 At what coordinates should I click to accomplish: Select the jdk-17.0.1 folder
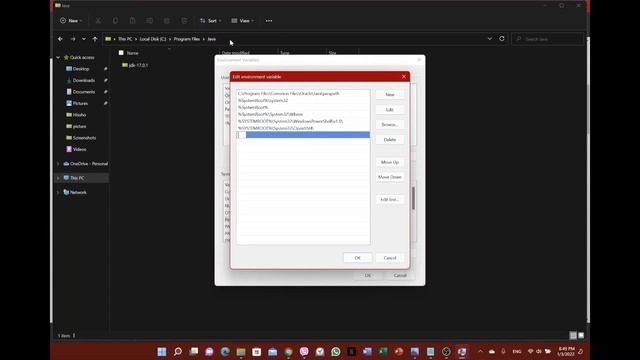tap(135, 65)
